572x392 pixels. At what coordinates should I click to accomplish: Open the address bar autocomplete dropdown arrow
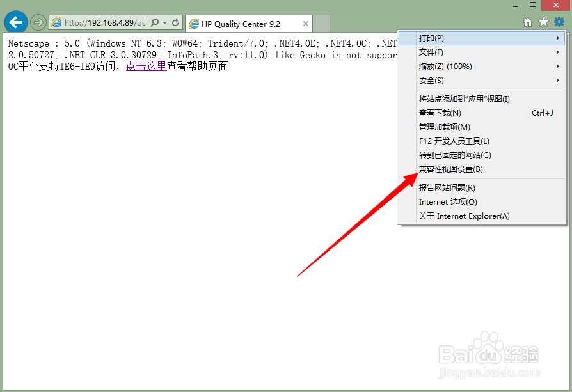click(x=165, y=22)
